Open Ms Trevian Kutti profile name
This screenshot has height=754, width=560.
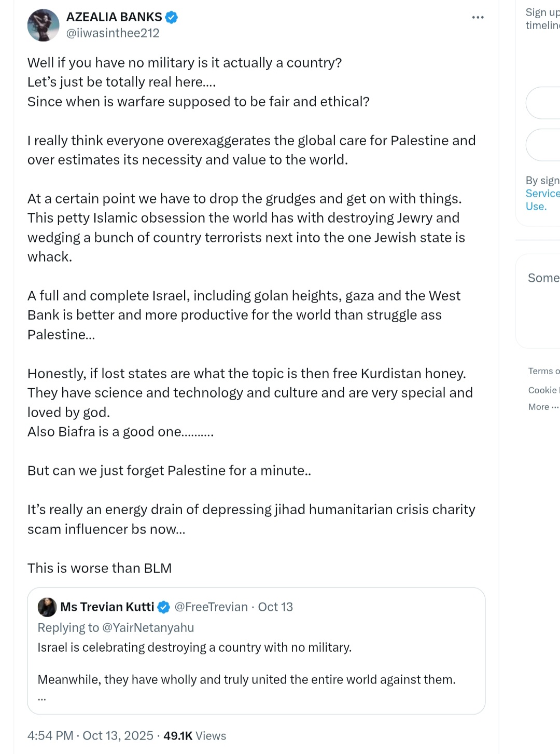pyautogui.click(x=107, y=607)
